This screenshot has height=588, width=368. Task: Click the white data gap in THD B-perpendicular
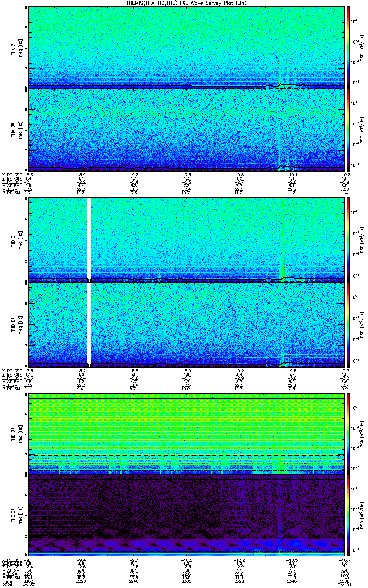(89, 240)
